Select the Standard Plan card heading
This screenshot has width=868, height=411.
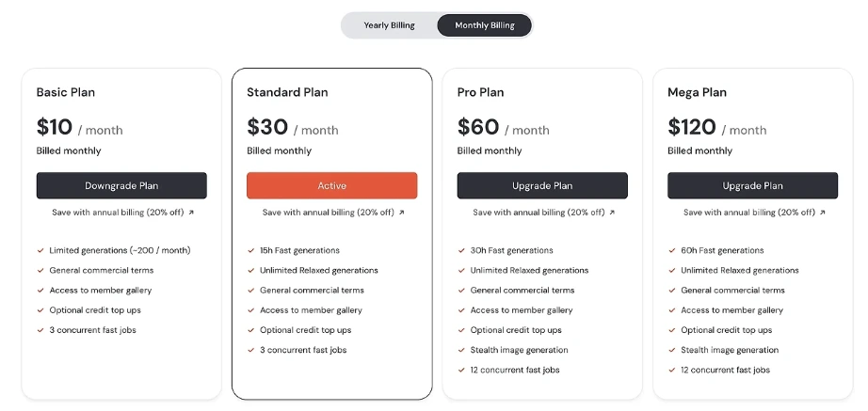(x=287, y=92)
